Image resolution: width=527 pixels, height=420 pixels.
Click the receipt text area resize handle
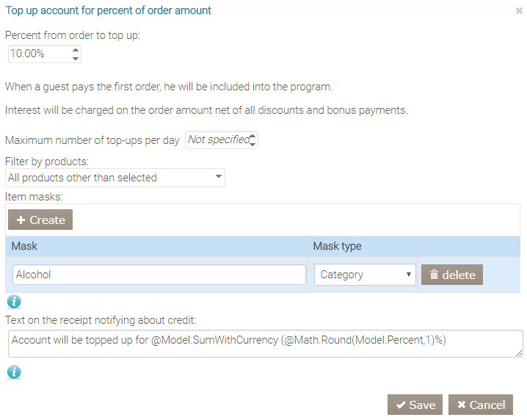point(519,353)
